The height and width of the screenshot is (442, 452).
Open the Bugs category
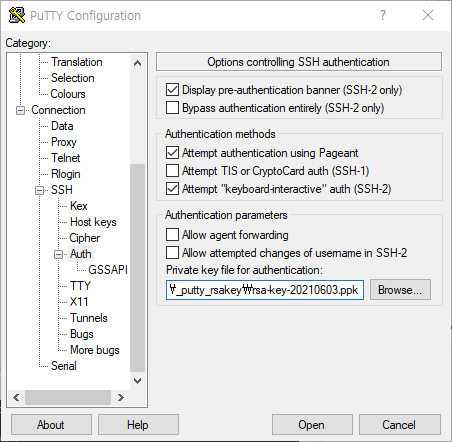82,334
